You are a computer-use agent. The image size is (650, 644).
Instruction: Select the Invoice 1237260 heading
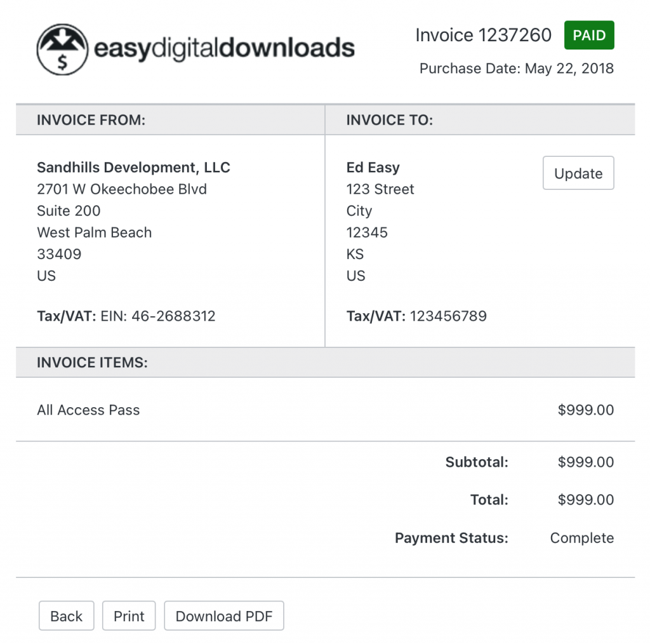[483, 36]
